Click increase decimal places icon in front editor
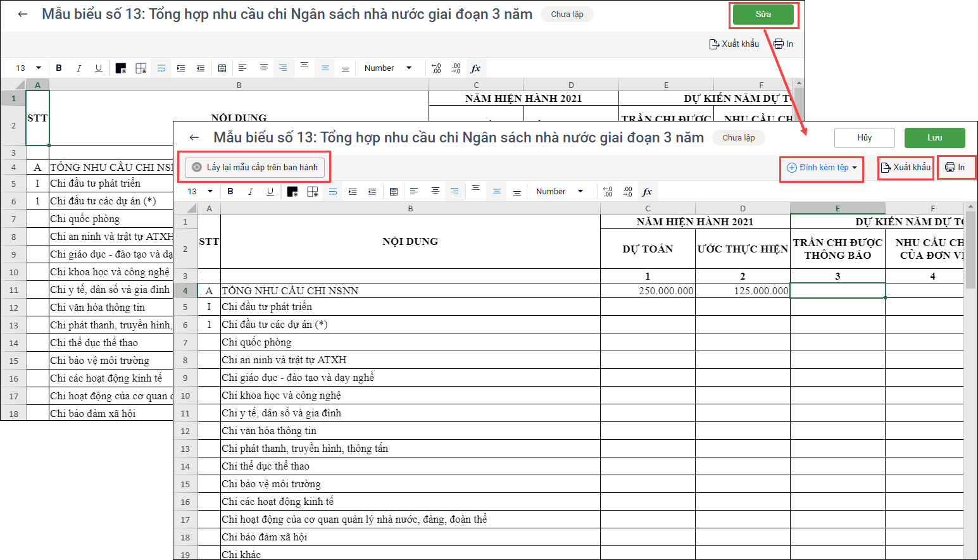 coord(608,192)
